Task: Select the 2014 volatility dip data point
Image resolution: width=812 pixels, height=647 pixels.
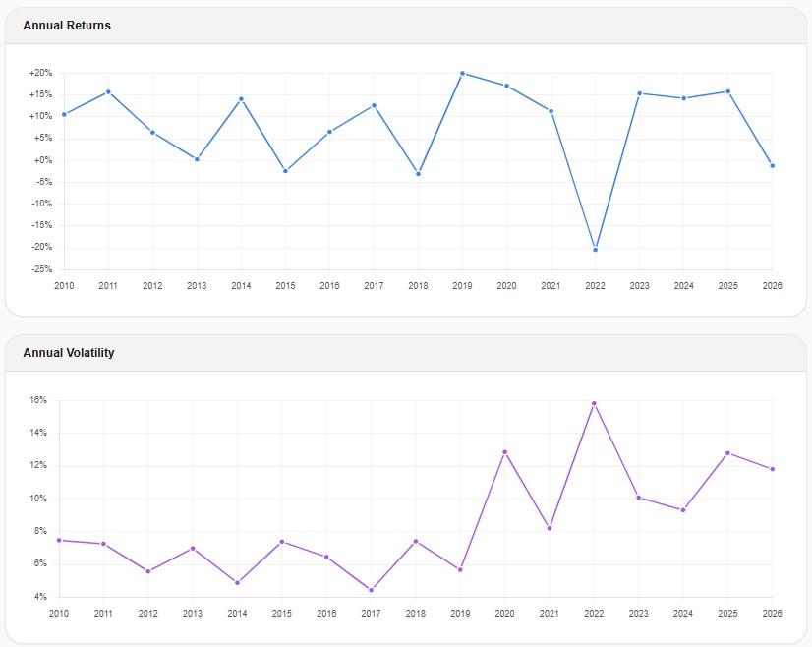Action: [240, 582]
